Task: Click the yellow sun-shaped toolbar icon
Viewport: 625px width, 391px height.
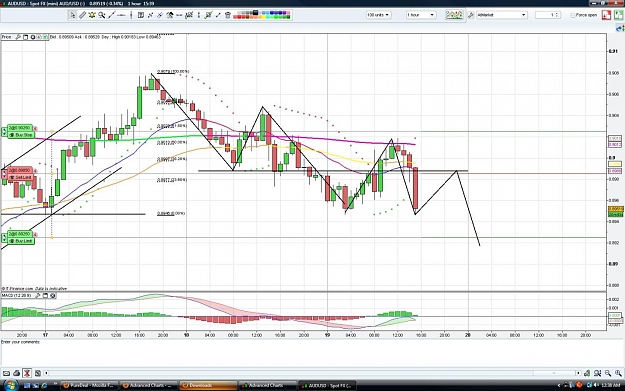Action: pyautogui.click(x=92, y=15)
